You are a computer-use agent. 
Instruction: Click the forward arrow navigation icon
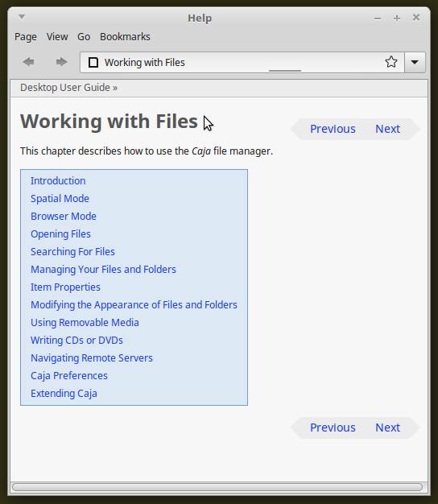coord(61,61)
